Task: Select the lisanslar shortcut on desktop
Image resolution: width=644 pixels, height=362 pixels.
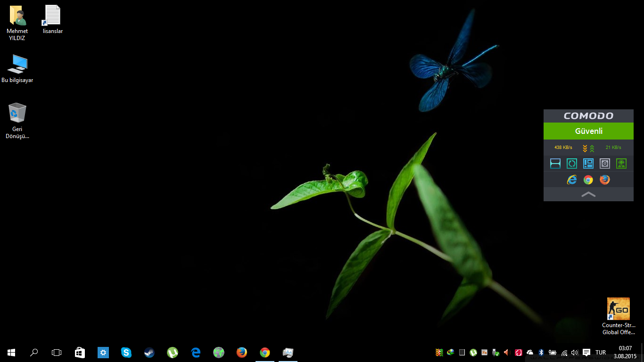Action: 52,20
